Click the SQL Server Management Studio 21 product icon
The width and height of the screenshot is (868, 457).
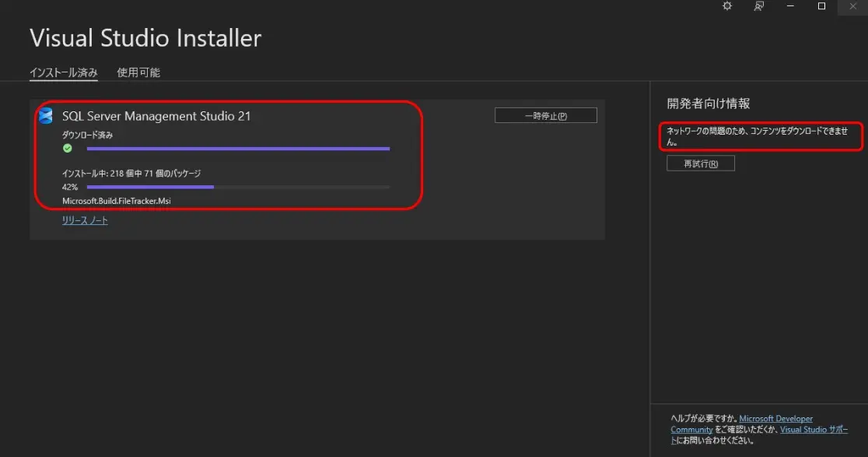pyautogui.click(x=46, y=115)
